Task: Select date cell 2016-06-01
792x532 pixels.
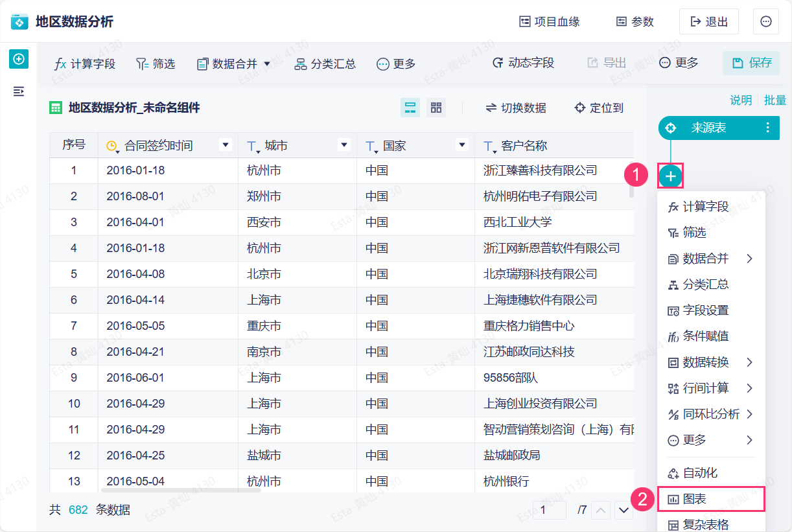Action: (168, 378)
